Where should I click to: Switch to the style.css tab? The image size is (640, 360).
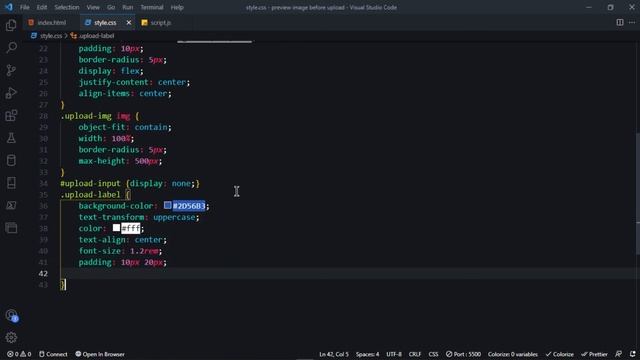104,23
